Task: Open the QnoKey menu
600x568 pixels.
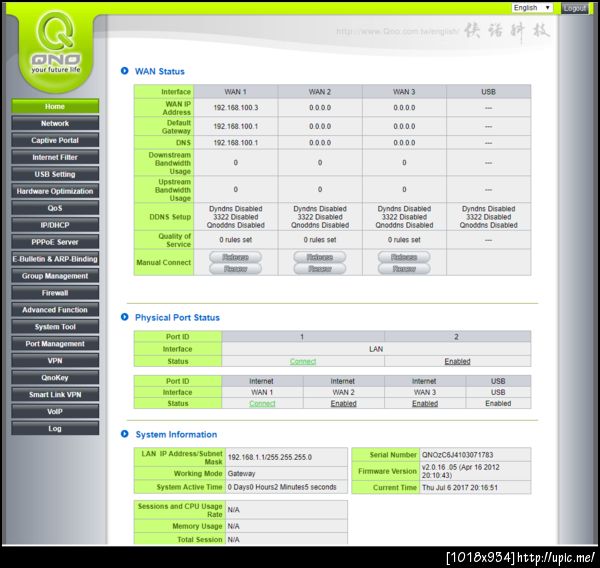Action: (55, 377)
